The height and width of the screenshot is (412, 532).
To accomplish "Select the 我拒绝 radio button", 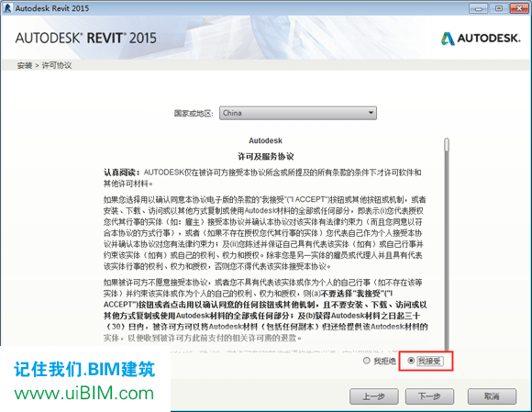I will (x=366, y=361).
